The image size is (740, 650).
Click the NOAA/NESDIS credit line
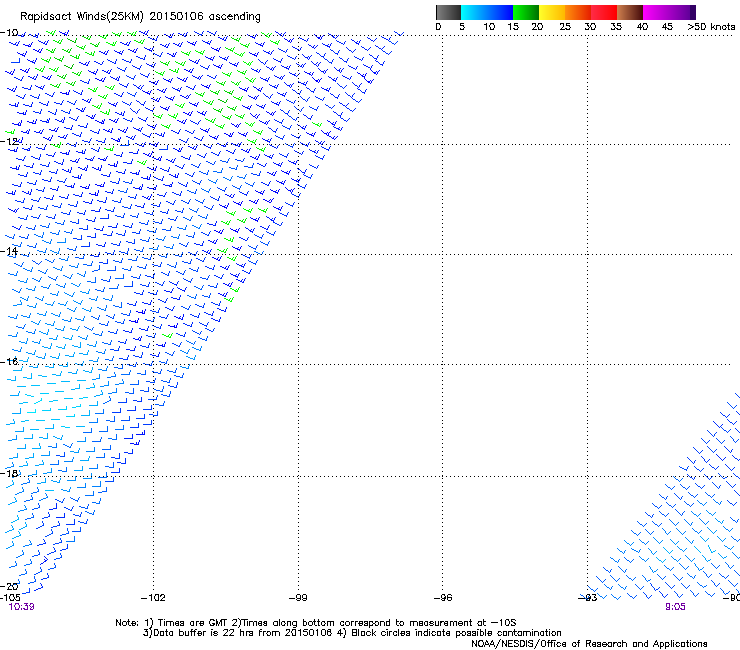click(589, 644)
